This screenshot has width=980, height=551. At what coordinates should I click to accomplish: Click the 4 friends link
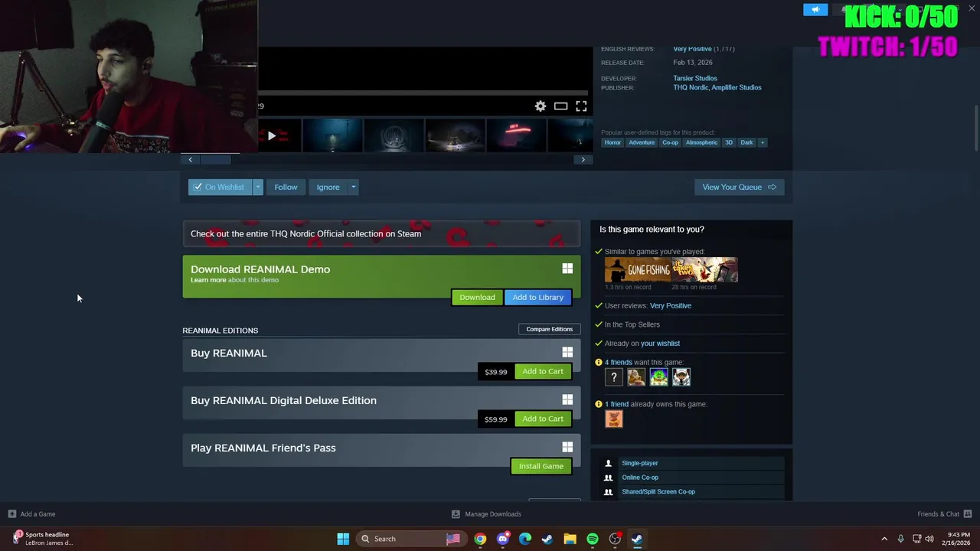619,363
